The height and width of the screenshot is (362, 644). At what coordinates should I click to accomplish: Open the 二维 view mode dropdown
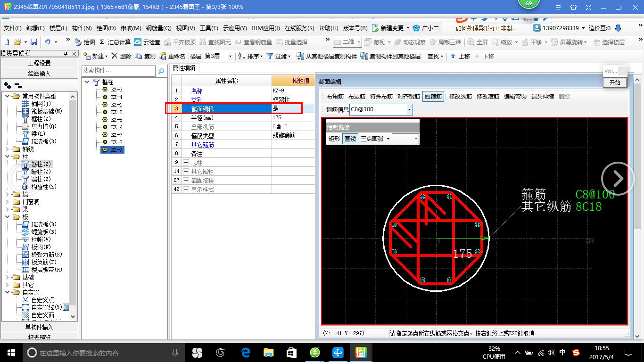pos(359,42)
